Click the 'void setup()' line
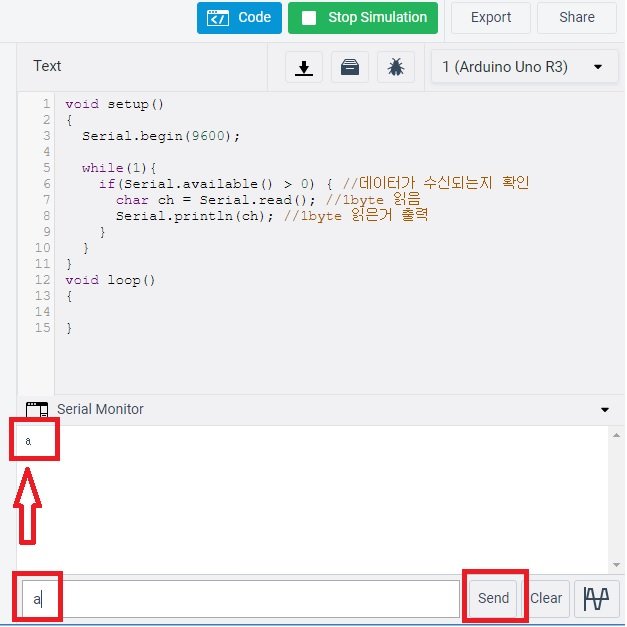This screenshot has width=627, height=627. click(x=114, y=104)
